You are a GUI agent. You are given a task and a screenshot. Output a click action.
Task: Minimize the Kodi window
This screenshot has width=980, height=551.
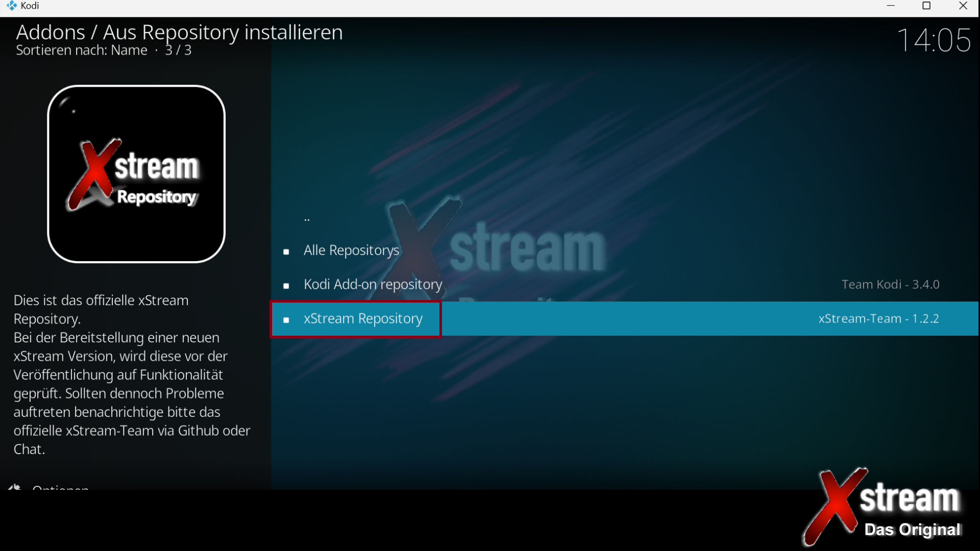tap(891, 6)
